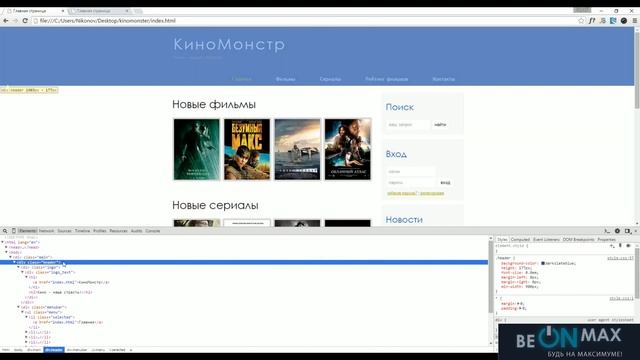Open the style.css link for .header rule
The height and width of the screenshot is (360, 640).
620,258
